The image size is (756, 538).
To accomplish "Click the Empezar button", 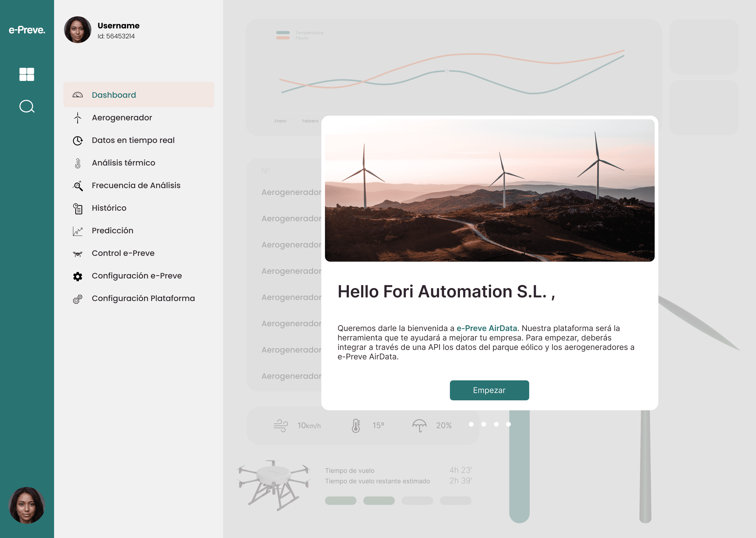I will (489, 390).
